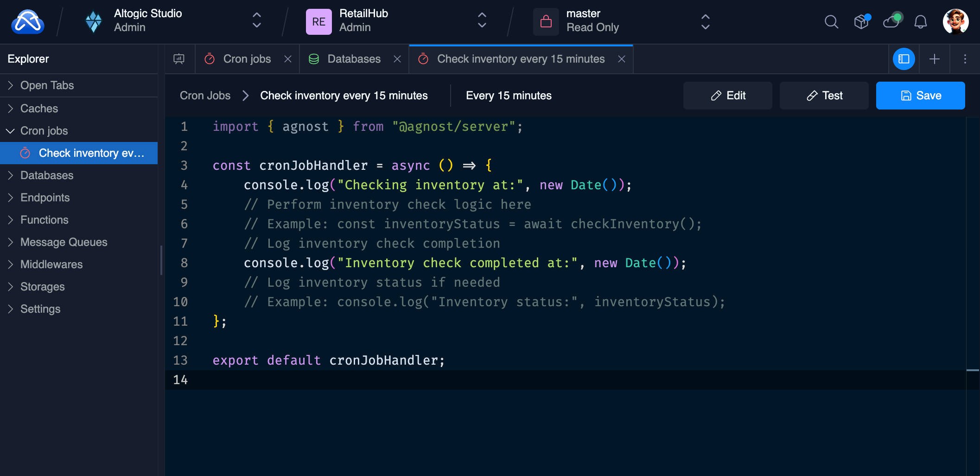This screenshot has width=980, height=476.
Task: Select Check inventory item in Explorer tree
Action: pyautogui.click(x=91, y=153)
